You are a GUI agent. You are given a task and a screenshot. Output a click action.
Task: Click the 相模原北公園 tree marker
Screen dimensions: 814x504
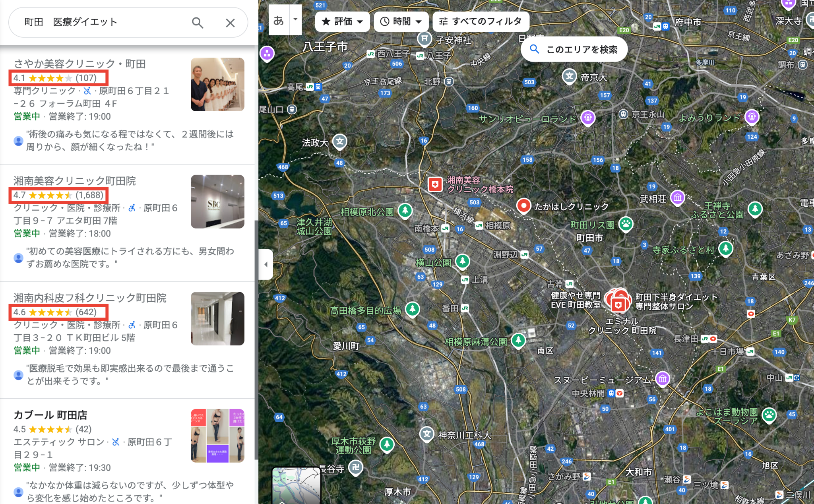tap(405, 211)
